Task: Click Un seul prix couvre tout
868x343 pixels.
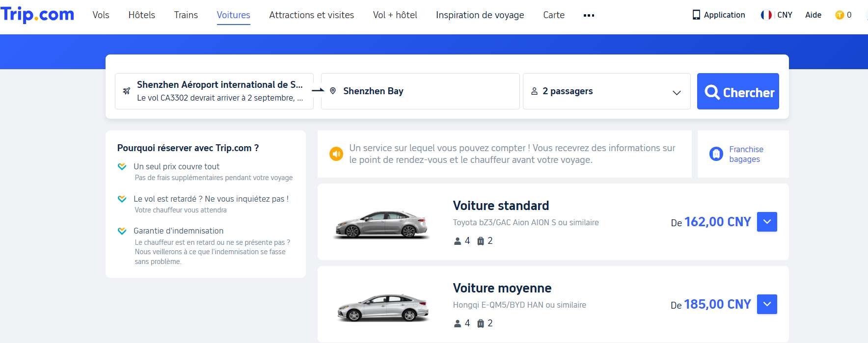Action: [176, 166]
